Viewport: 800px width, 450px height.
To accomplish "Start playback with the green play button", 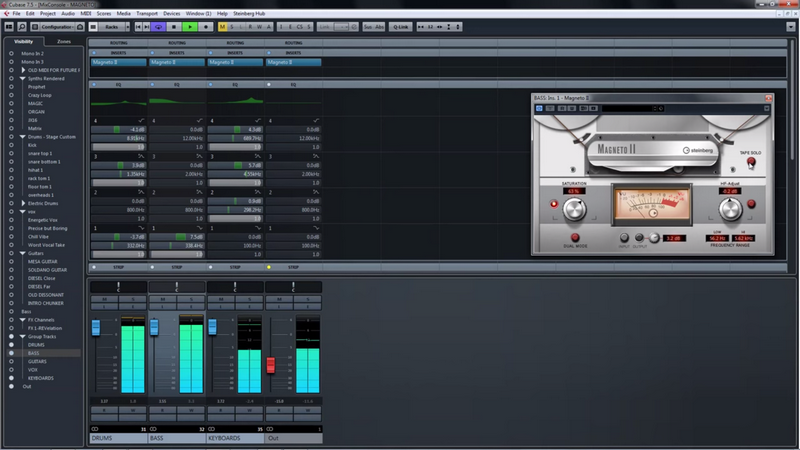I will click(190, 27).
